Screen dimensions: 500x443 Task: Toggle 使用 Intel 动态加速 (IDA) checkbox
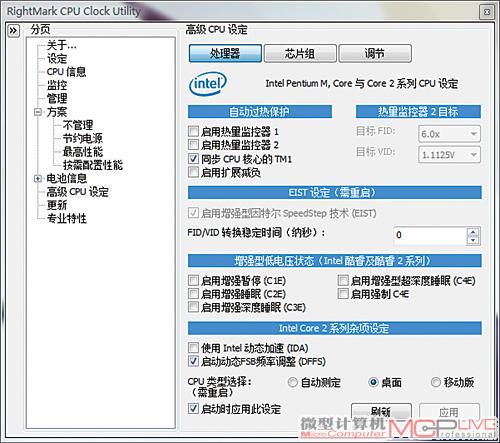193,348
